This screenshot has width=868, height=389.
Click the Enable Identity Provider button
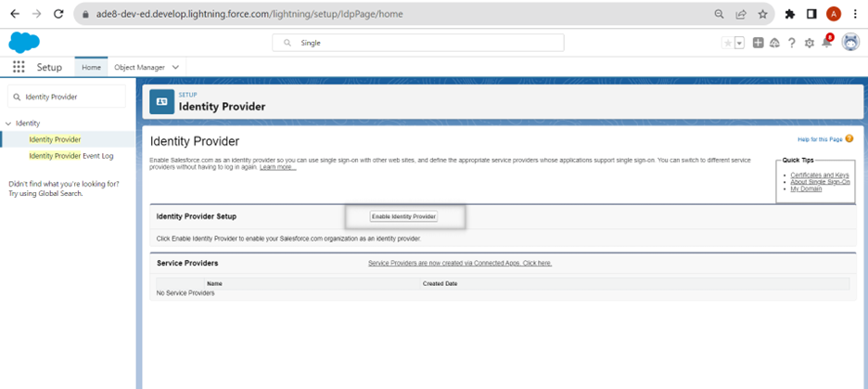(x=403, y=216)
